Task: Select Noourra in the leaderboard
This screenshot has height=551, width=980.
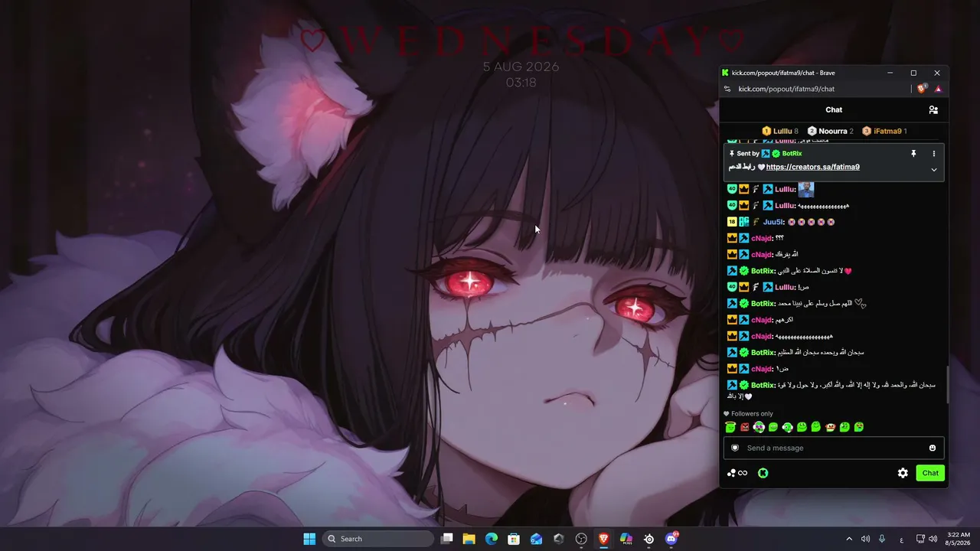Action: coord(831,131)
